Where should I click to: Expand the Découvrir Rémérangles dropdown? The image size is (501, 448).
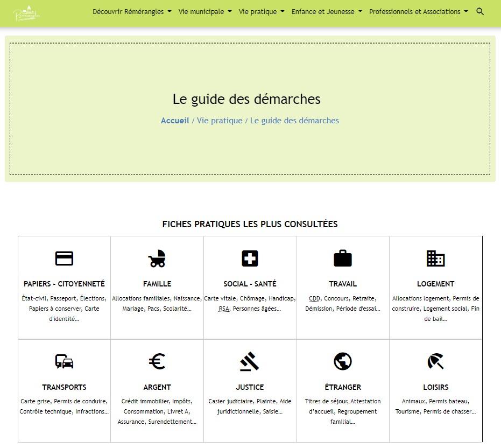[x=132, y=11]
